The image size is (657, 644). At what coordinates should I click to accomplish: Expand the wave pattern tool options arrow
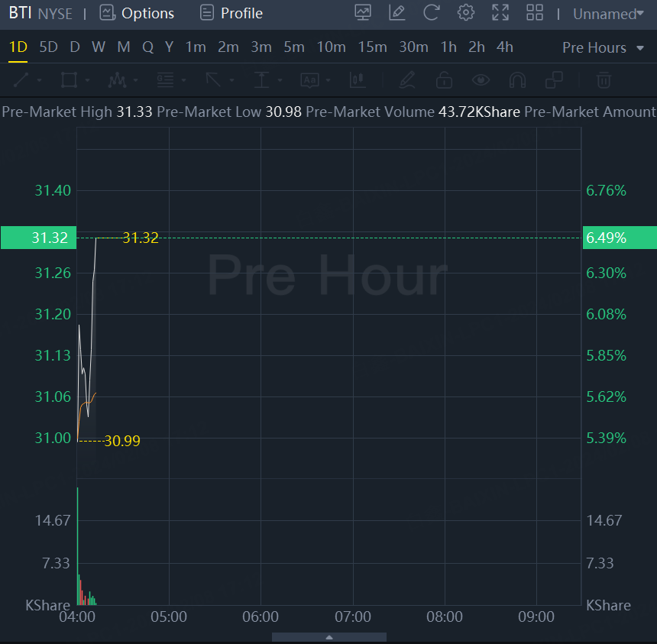135,79
